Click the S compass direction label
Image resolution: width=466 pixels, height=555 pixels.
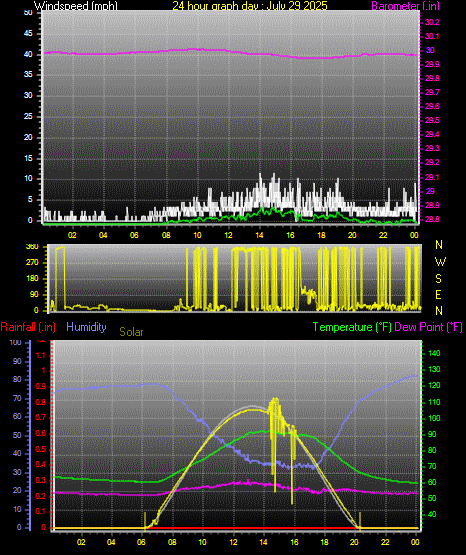pyautogui.click(x=438, y=279)
